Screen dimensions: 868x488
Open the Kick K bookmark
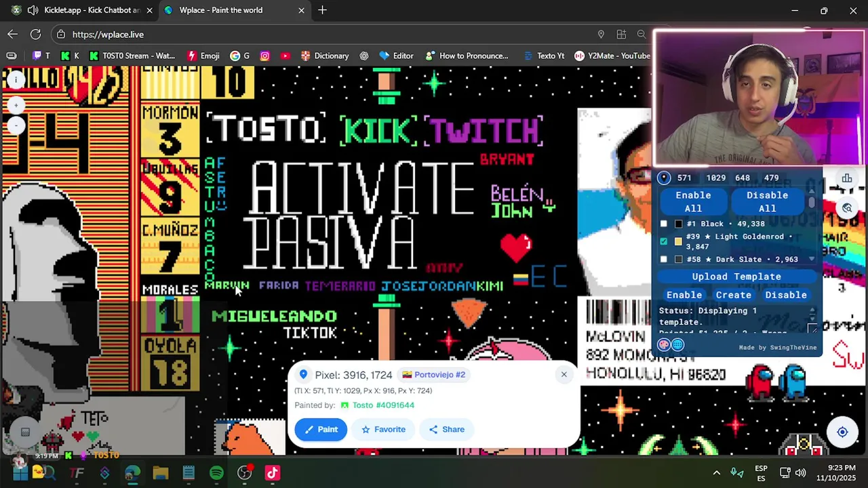pyautogui.click(x=70, y=56)
